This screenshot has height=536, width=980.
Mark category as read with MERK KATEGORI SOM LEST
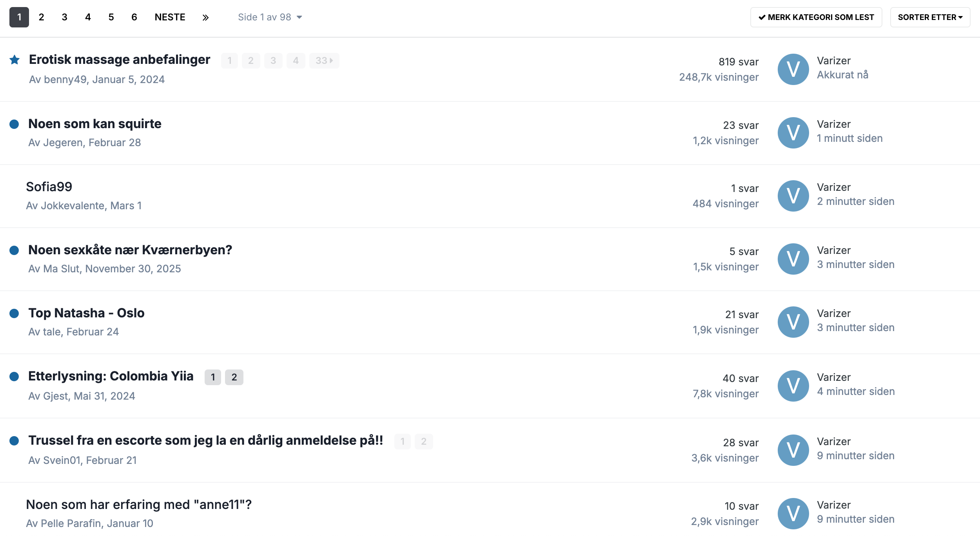pyautogui.click(x=816, y=17)
